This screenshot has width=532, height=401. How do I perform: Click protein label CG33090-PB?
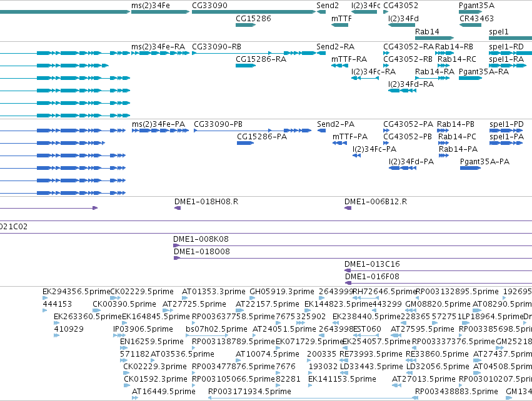[218, 124]
